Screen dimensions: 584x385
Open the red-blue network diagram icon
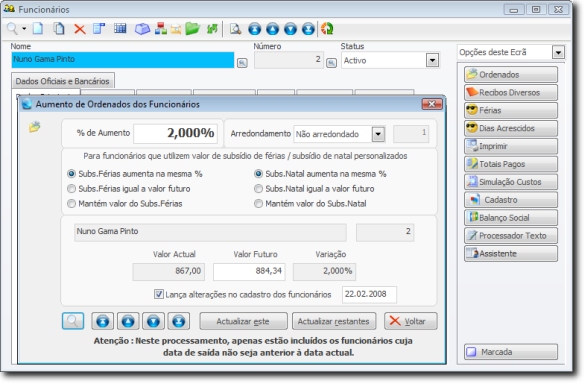[161, 29]
